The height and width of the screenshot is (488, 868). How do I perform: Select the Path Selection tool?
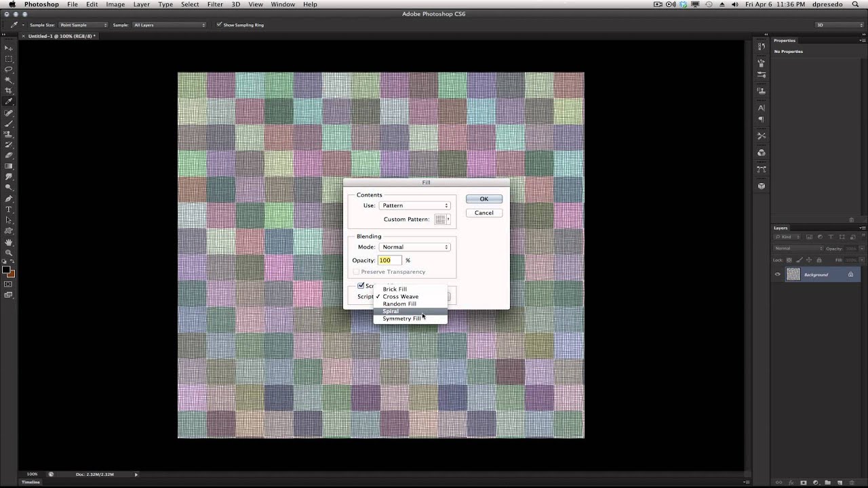click(9, 220)
